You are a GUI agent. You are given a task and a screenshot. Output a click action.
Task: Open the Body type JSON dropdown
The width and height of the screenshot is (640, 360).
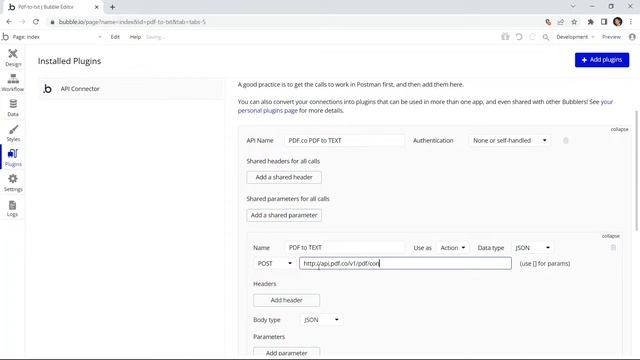321,320
